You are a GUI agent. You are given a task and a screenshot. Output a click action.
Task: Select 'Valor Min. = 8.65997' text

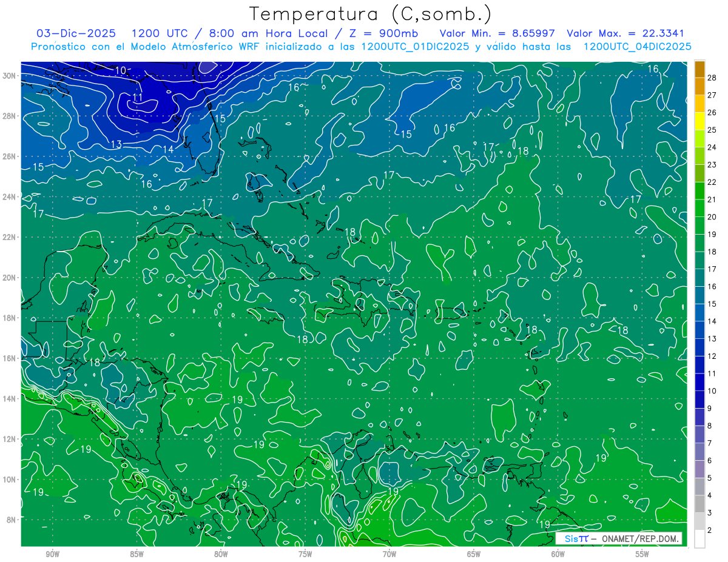497,33
